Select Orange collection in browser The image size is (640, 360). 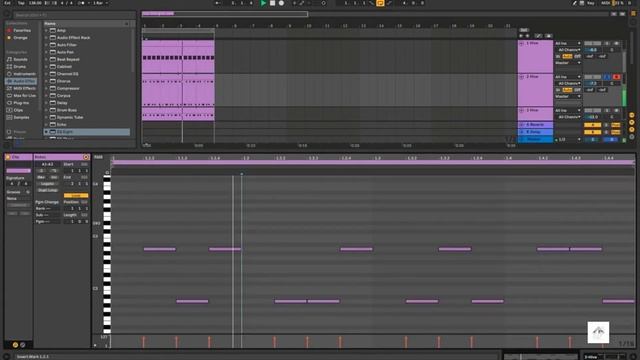click(20, 38)
